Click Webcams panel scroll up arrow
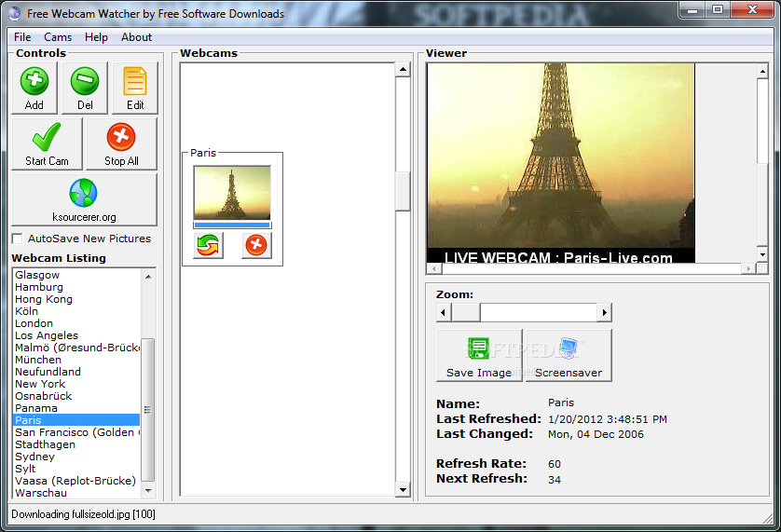781x532 pixels. pyautogui.click(x=403, y=69)
